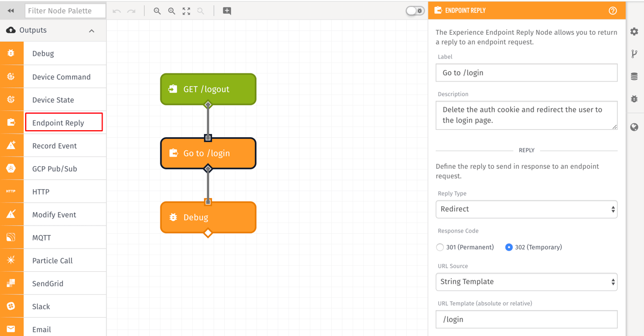Select Email in the palette list

tap(41, 330)
